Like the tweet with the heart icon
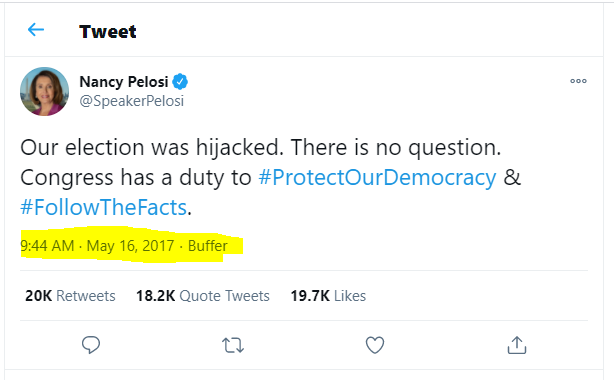The height and width of the screenshot is (380, 614). pos(375,345)
